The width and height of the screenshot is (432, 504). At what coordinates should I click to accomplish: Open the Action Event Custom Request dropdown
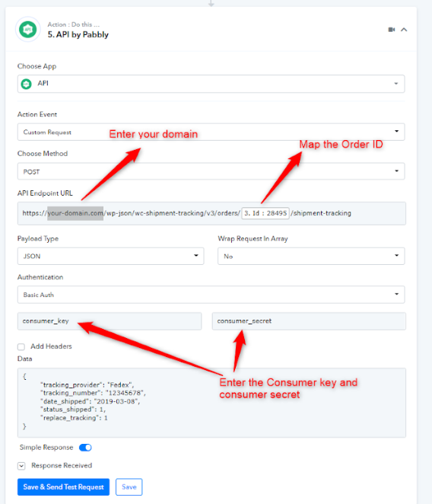(211, 132)
